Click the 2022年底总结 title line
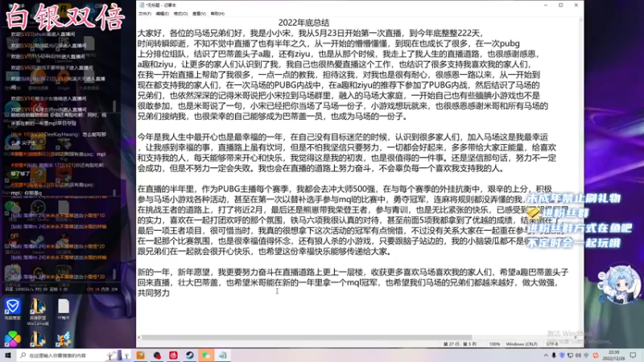 tap(303, 23)
